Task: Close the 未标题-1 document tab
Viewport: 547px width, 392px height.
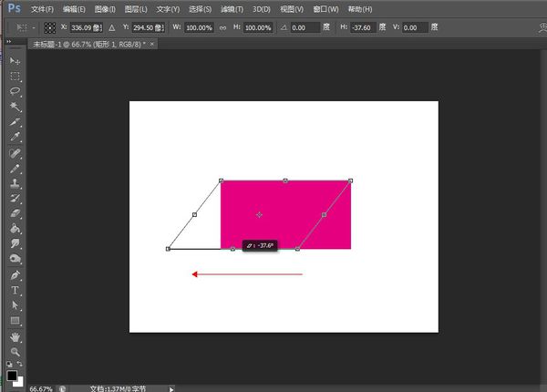Action: click(x=152, y=44)
